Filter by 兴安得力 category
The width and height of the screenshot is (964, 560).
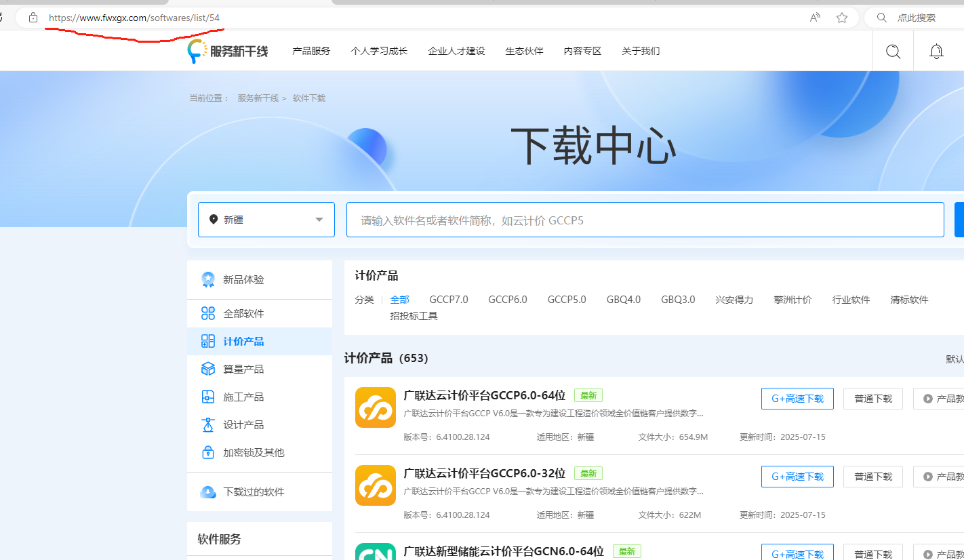[x=734, y=300]
